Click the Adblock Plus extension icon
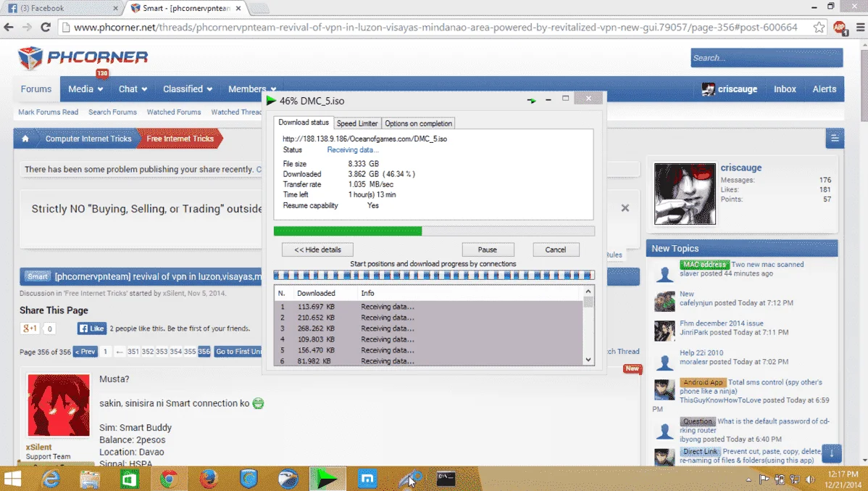Viewport: 868px width, 491px height. (x=840, y=27)
